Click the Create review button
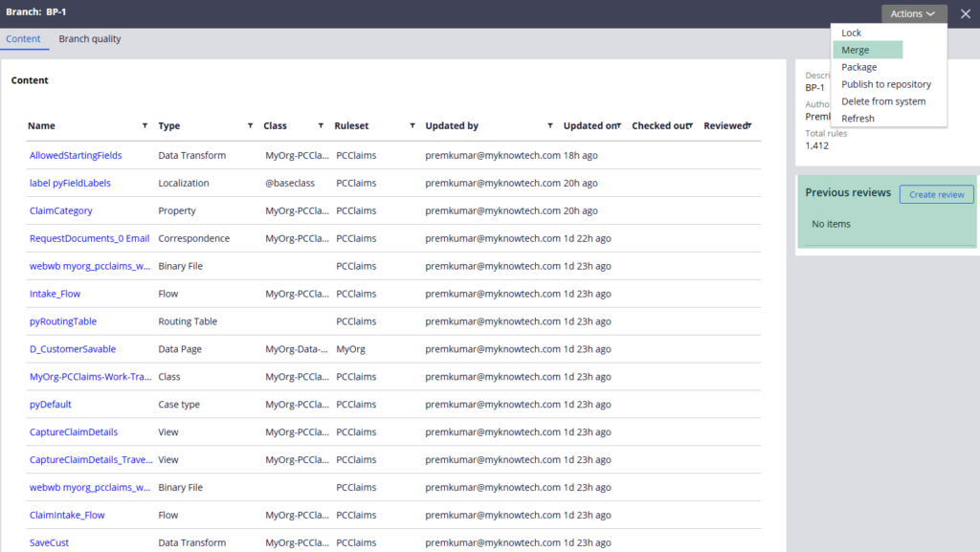This screenshot has width=980, height=552. point(936,194)
